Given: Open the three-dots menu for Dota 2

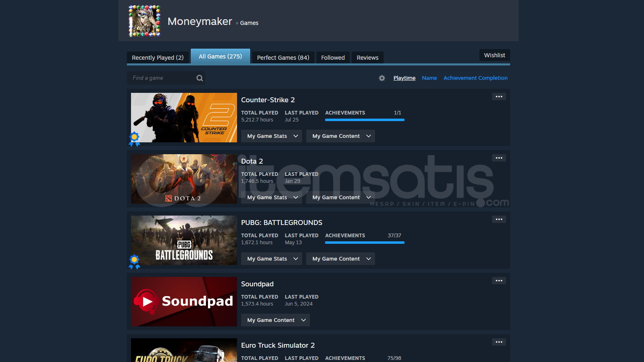Looking at the screenshot, I should (x=499, y=158).
